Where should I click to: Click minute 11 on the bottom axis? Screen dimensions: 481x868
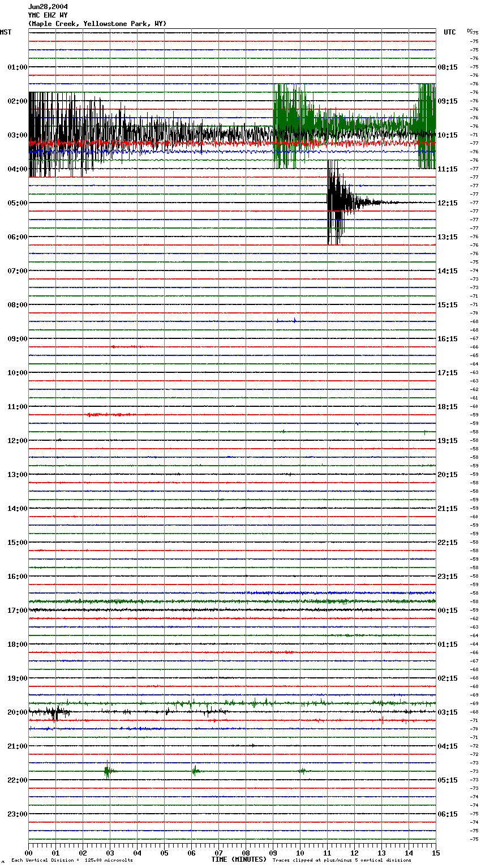327,853
